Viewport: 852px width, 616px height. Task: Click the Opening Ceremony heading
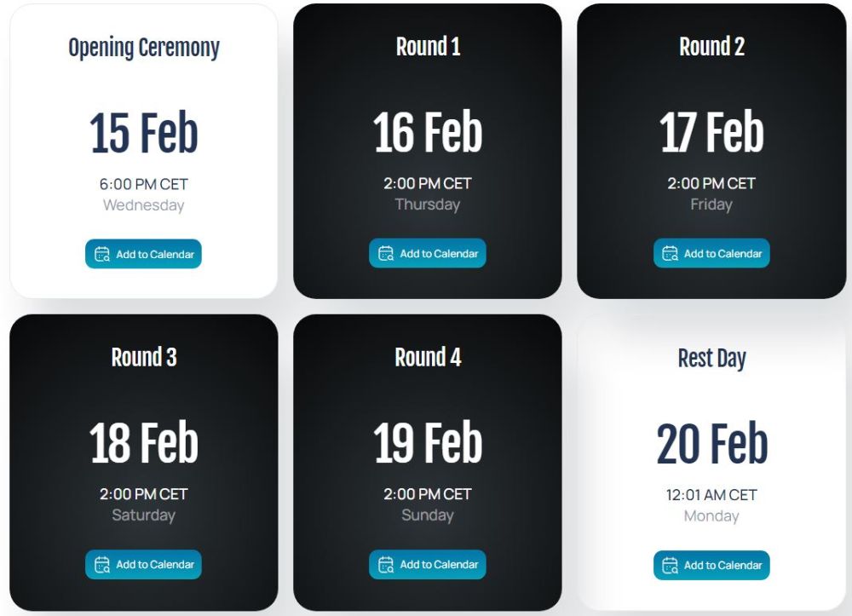[x=143, y=48]
